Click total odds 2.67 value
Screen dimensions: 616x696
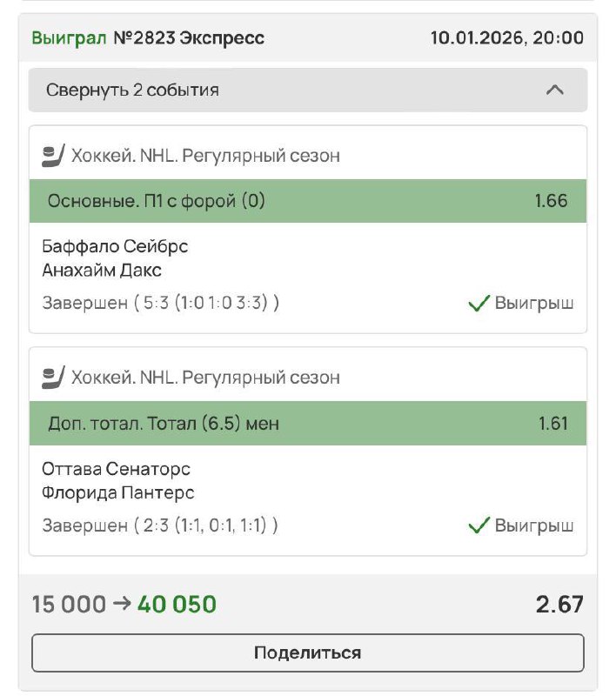click(559, 604)
